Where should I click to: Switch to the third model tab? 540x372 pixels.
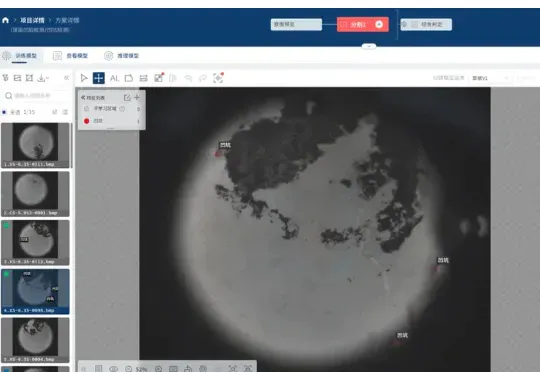coord(122,56)
